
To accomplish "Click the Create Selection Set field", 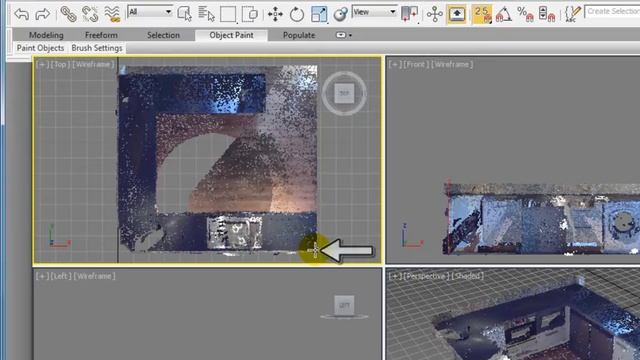I will point(613,11).
